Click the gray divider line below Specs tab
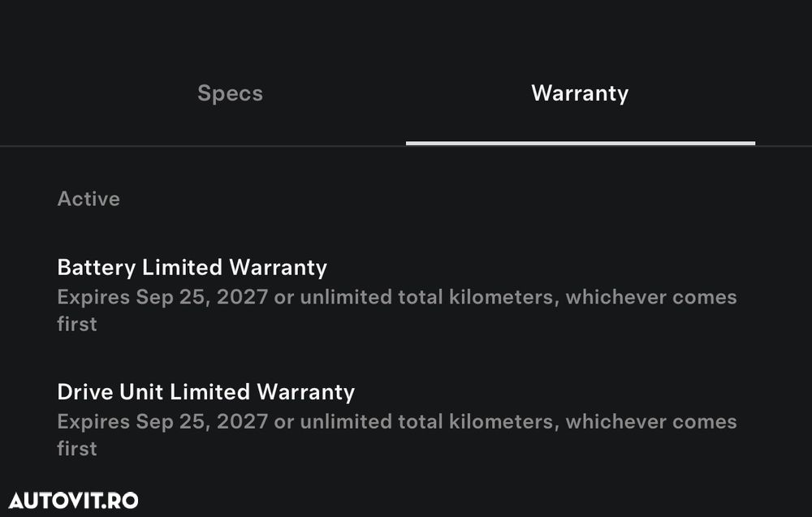812x517 pixels. tap(203, 146)
